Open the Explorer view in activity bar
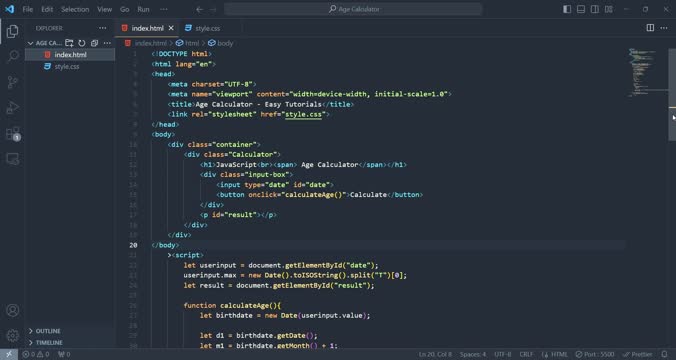This screenshot has height=360, width=676. click(x=13, y=31)
